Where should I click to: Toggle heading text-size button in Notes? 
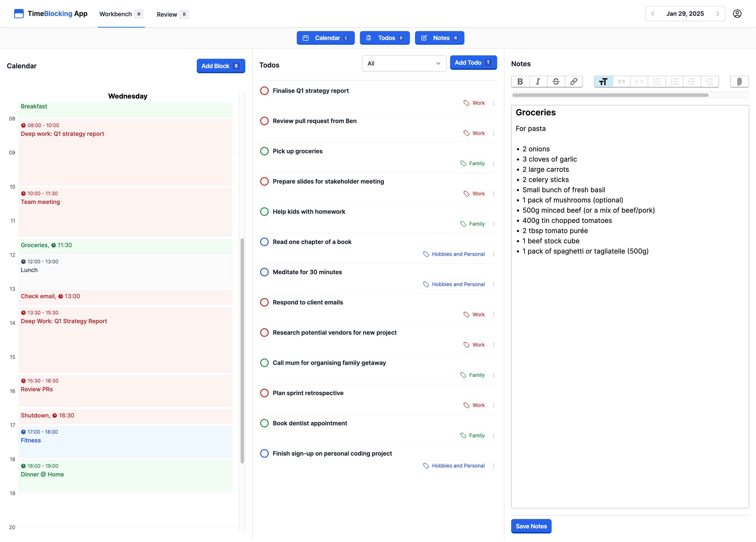click(603, 81)
